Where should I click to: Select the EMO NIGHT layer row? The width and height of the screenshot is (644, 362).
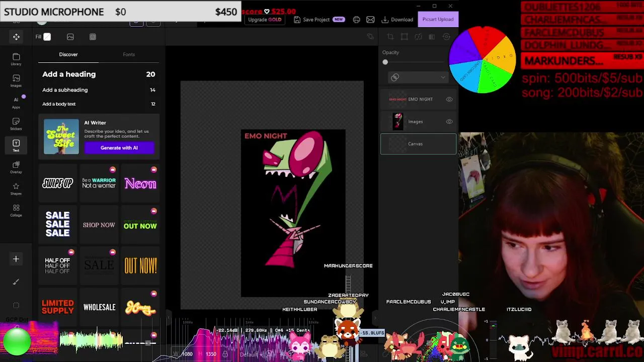click(418, 100)
